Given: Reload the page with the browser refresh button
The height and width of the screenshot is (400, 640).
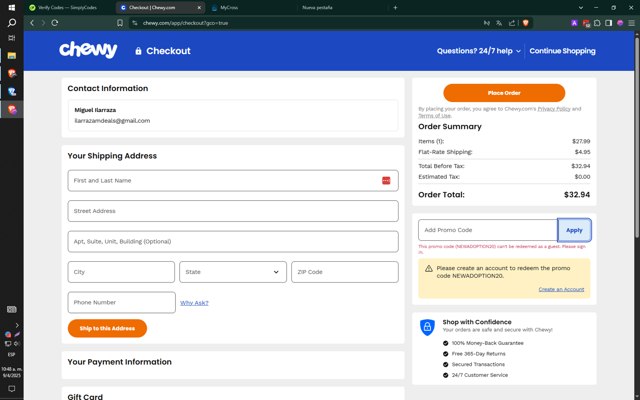Looking at the screenshot, I should 54,22.
